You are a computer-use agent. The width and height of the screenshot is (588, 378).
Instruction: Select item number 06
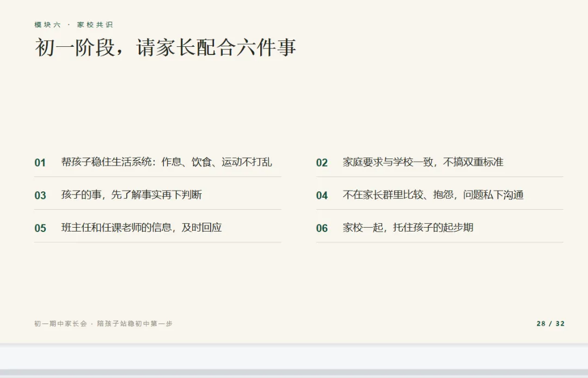pyautogui.click(x=322, y=228)
